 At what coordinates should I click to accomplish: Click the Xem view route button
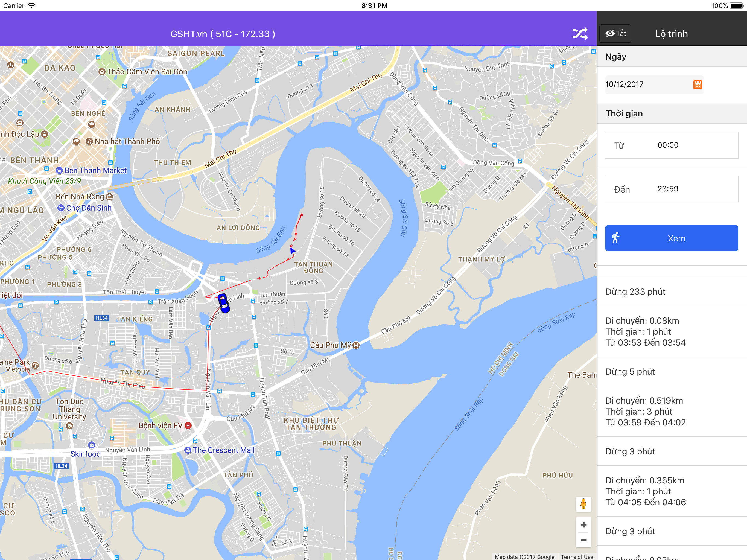[671, 238]
